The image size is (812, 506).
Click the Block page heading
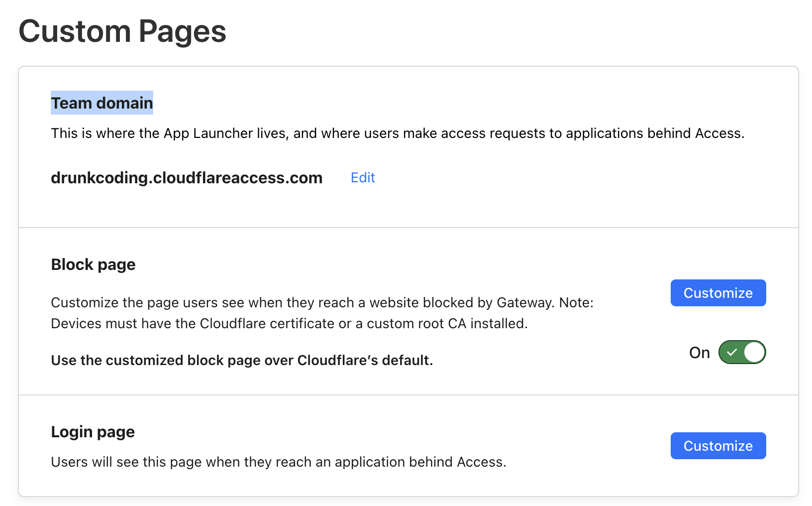click(93, 264)
